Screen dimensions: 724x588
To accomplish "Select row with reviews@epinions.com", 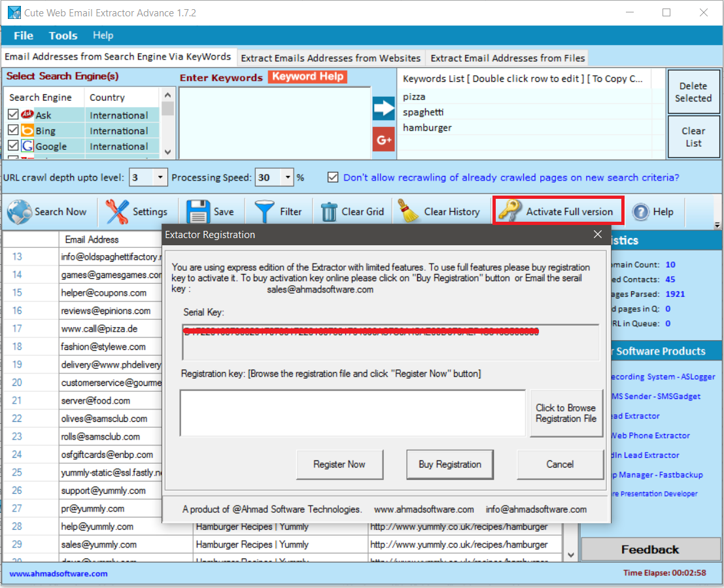I will [83, 311].
